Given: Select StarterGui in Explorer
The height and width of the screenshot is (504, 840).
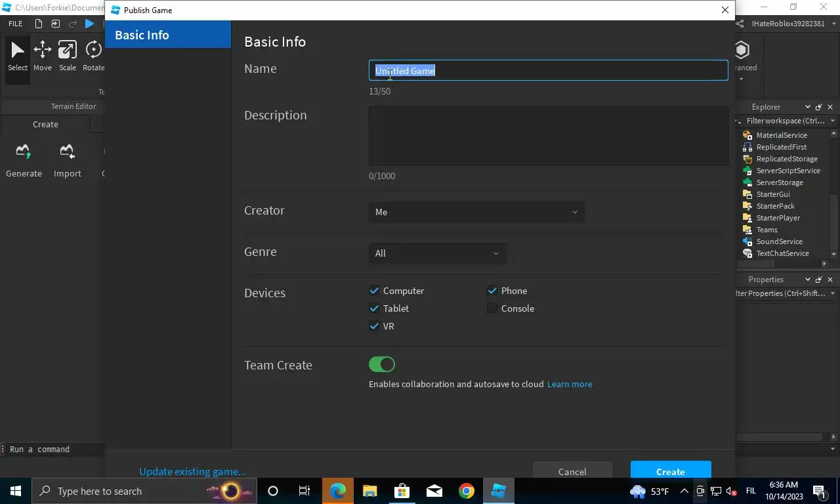Looking at the screenshot, I should click(773, 194).
